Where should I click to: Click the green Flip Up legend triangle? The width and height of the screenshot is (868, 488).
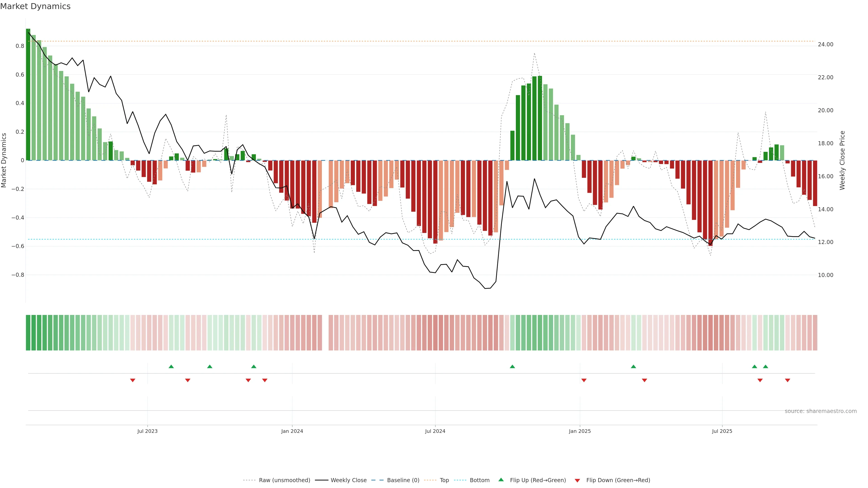point(501,480)
